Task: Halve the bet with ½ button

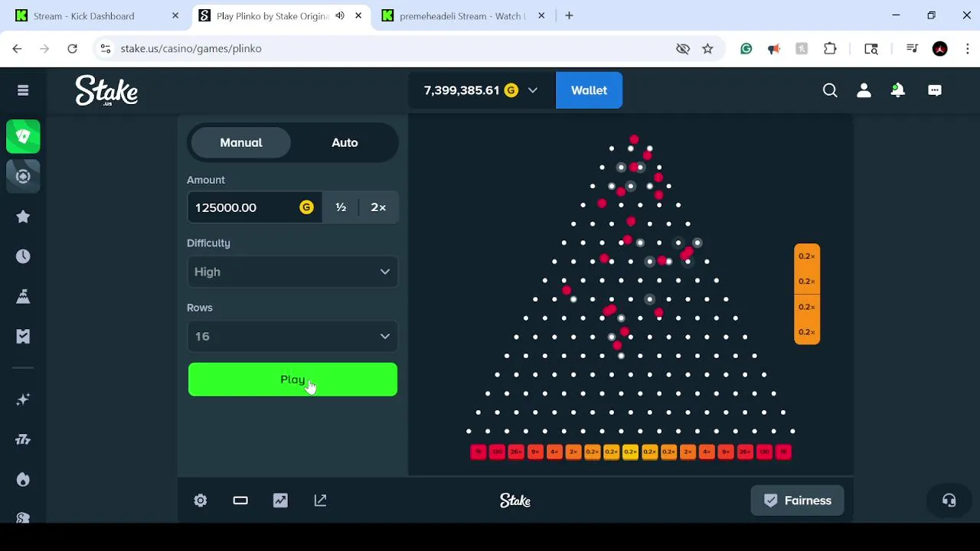Action: tap(341, 207)
